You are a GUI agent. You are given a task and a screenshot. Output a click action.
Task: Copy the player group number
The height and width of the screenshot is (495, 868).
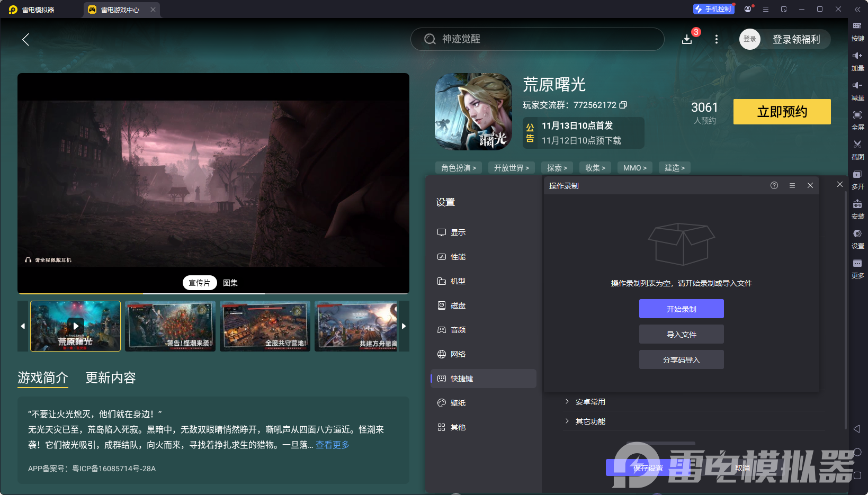pyautogui.click(x=623, y=105)
